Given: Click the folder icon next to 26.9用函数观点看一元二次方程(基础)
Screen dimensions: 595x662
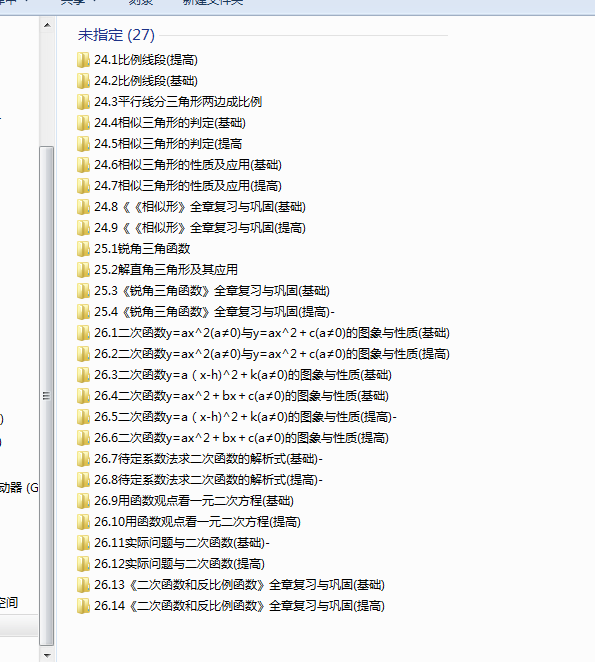Looking at the screenshot, I should click(83, 501).
